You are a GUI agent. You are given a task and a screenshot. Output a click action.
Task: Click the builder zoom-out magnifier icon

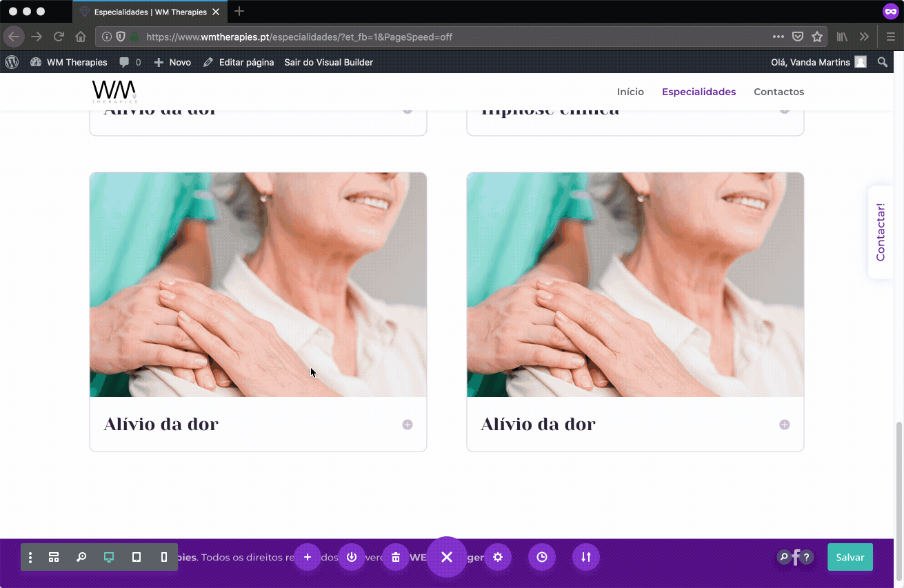pos(81,557)
